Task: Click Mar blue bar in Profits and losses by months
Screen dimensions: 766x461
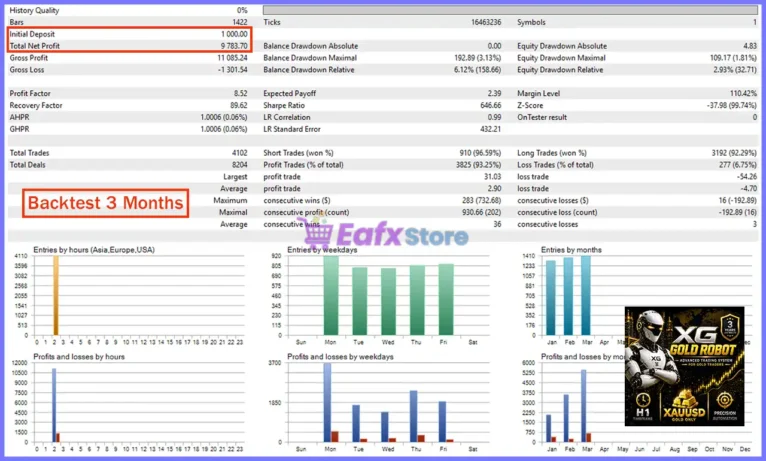Action: (x=583, y=406)
